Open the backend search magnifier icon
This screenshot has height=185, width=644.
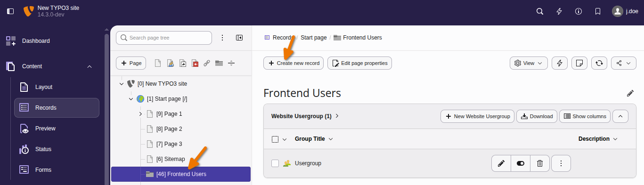[x=540, y=11]
